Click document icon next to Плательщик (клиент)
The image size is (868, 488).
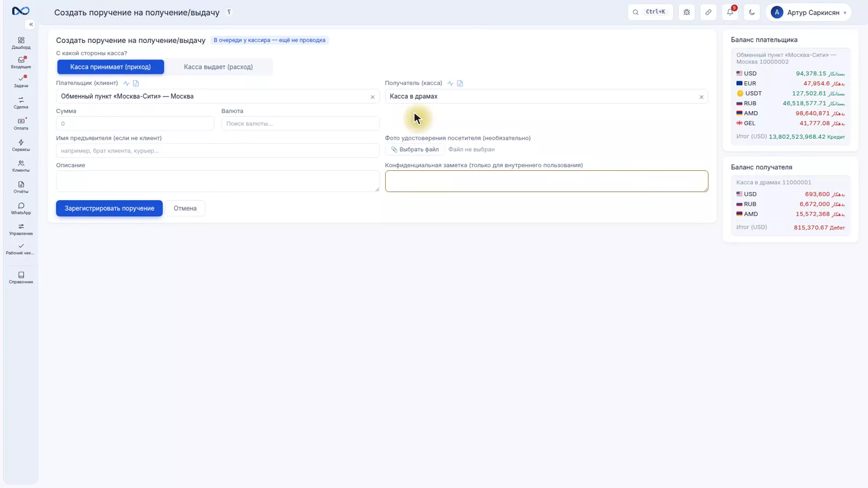[136, 84]
